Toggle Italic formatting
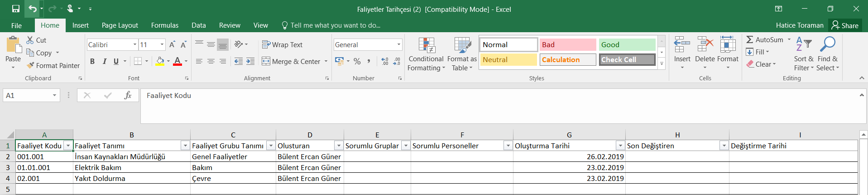 coord(104,61)
